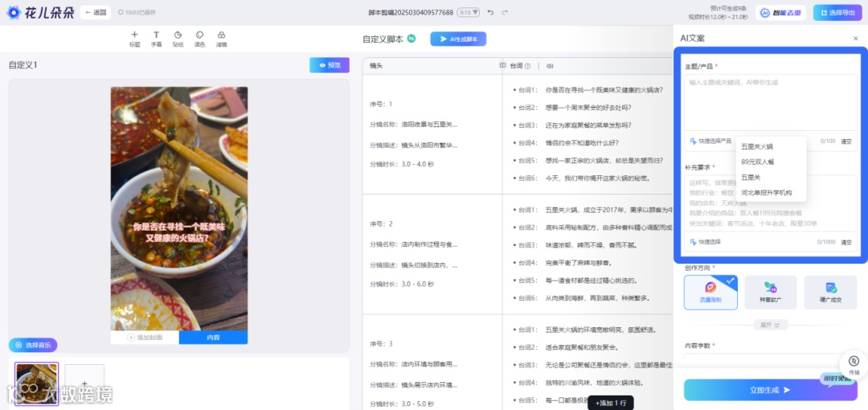Click the 返回 back button

click(x=95, y=12)
